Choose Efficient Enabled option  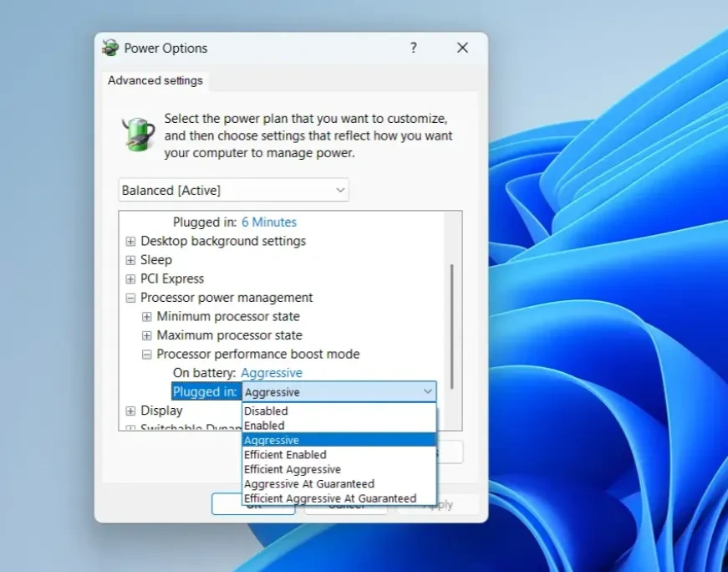(339, 454)
